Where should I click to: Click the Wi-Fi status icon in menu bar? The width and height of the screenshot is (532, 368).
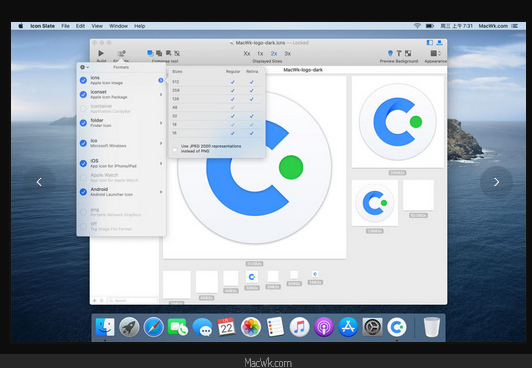tap(417, 26)
